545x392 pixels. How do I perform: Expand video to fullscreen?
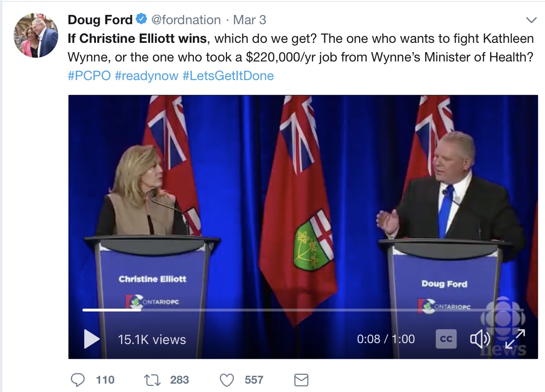click(x=515, y=339)
